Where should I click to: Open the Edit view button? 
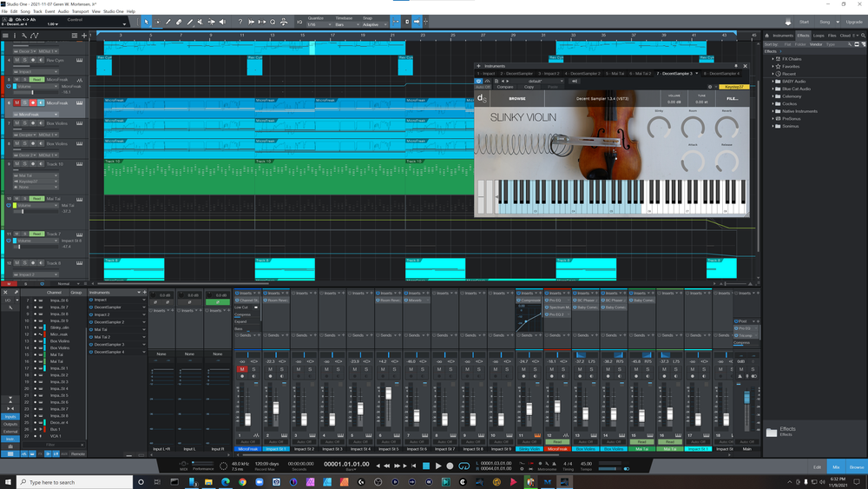click(817, 466)
